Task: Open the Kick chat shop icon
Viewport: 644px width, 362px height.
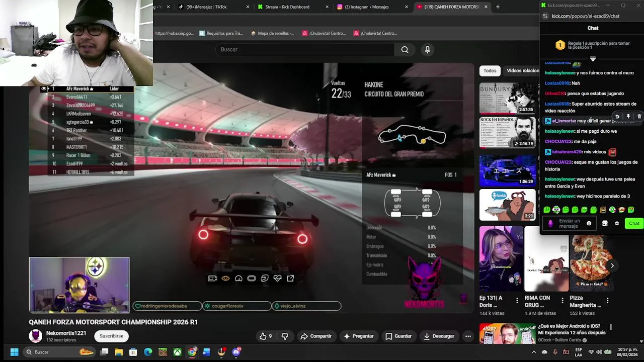Action: click(x=605, y=223)
